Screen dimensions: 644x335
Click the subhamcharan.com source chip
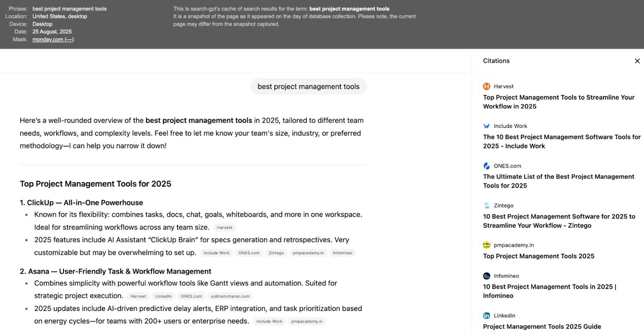click(x=230, y=296)
